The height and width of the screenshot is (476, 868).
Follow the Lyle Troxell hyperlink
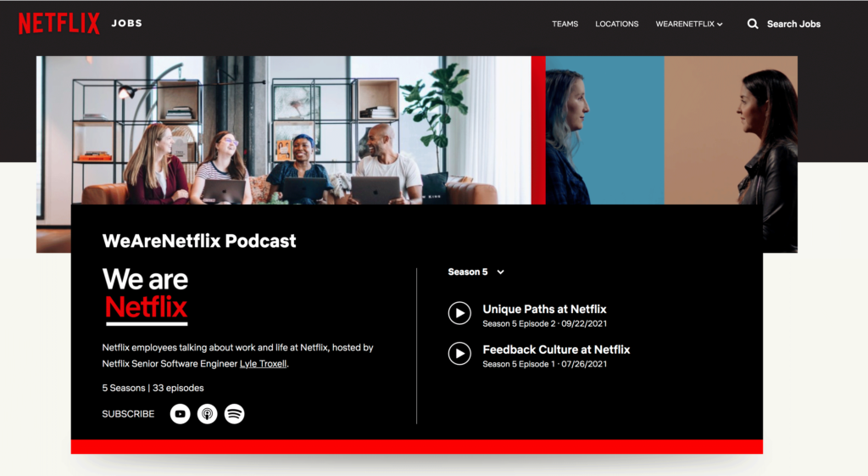(x=263, y=364)
